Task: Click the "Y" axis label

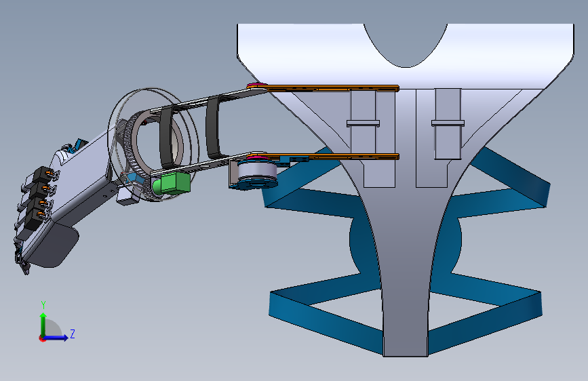Action: tap(43, 304)
